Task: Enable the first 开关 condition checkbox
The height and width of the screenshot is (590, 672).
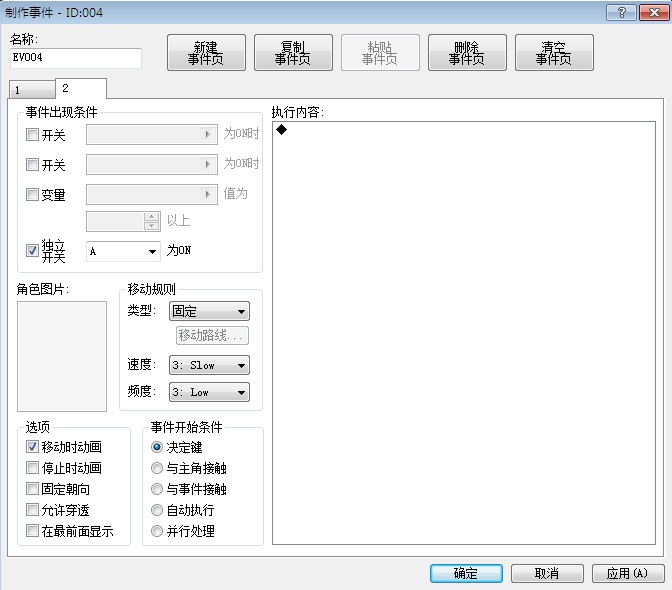Action: [x=32, y=135]
